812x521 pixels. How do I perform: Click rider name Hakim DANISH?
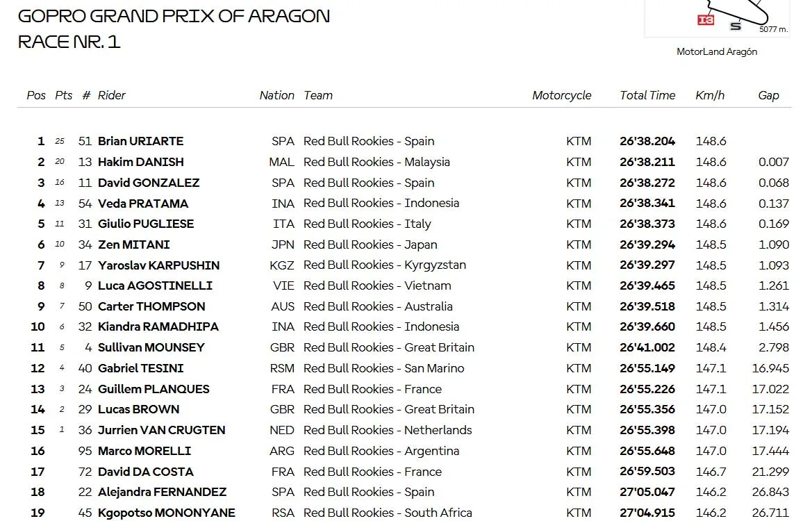(141, 162)
